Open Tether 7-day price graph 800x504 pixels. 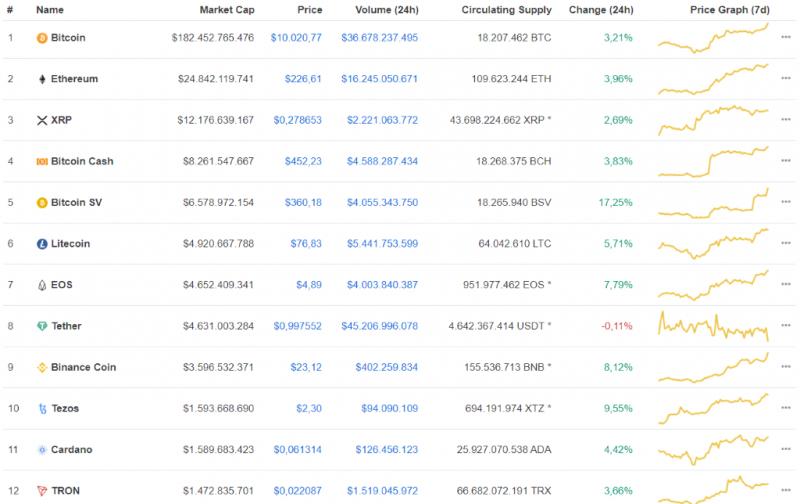(x=713, y=326)
